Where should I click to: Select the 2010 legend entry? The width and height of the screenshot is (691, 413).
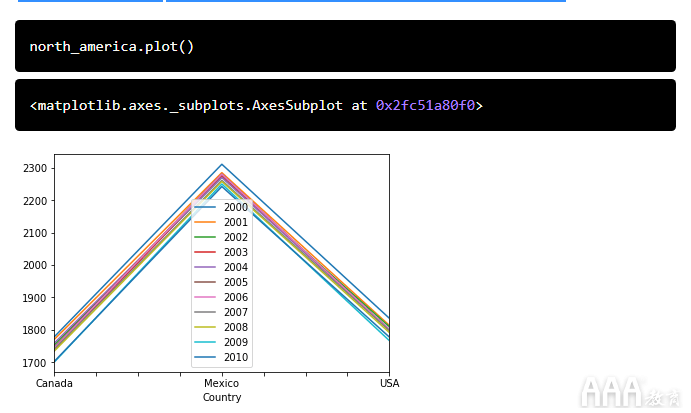221,357
